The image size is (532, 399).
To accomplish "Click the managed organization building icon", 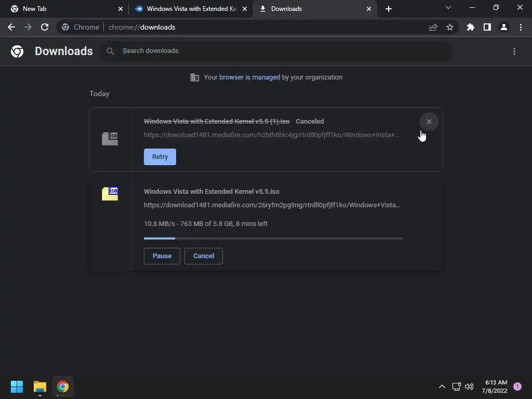I will (x=195, y=77).
